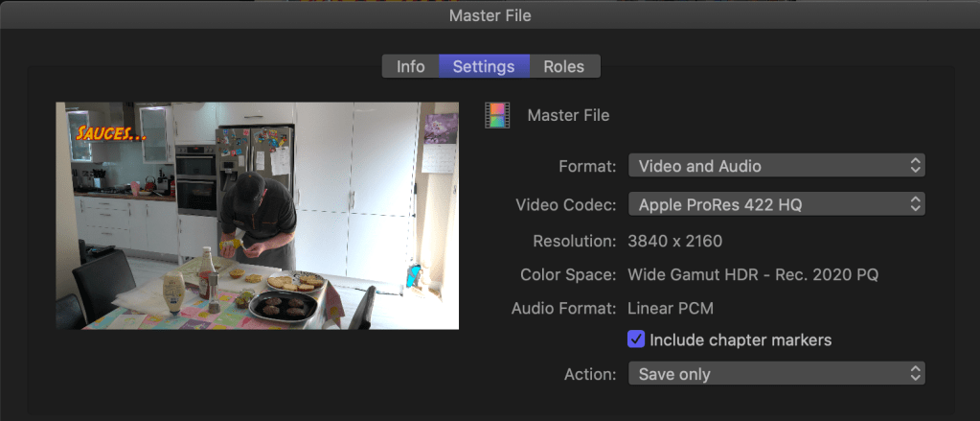Screen dimensions: 980x421
Task: Expand the Video Codec dropdown
Action: point(776,203)
